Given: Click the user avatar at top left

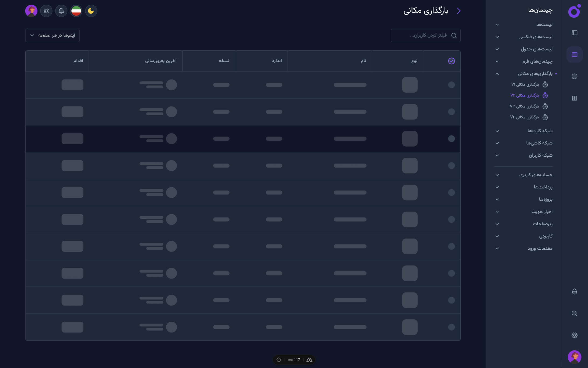Looking at the screenshot, I should point(31,11).
